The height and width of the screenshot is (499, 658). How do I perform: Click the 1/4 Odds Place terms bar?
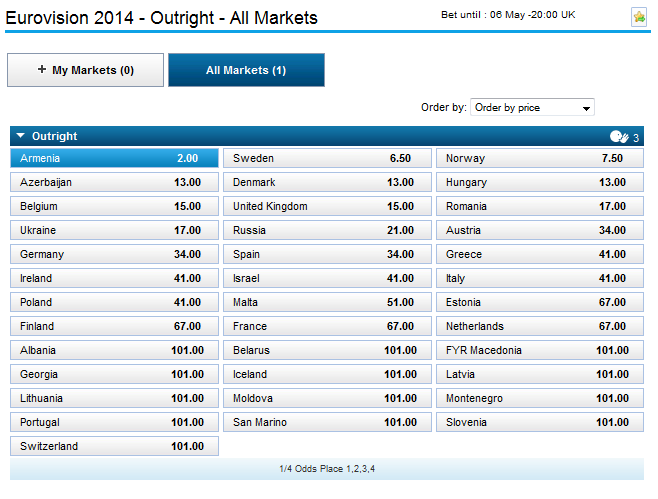click(328, 468)
